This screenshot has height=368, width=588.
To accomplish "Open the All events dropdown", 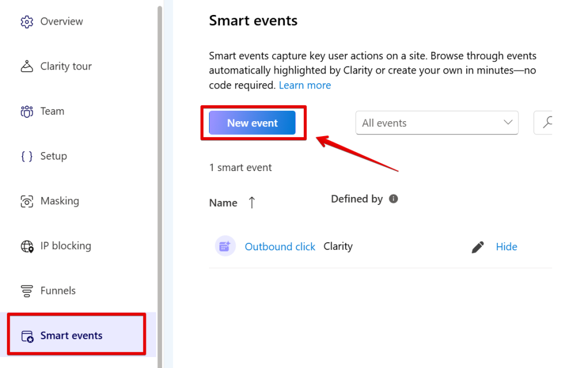I will [x=436, y=122].
